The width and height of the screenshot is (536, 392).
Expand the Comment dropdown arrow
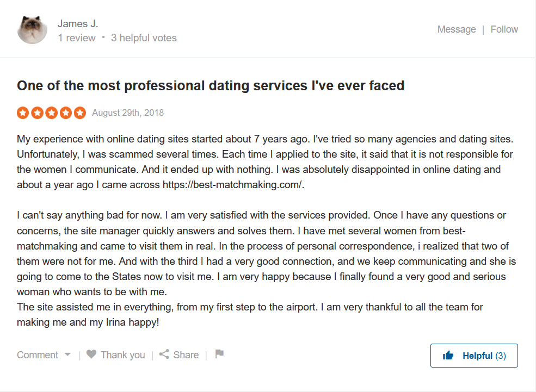[x=67, y=354]
